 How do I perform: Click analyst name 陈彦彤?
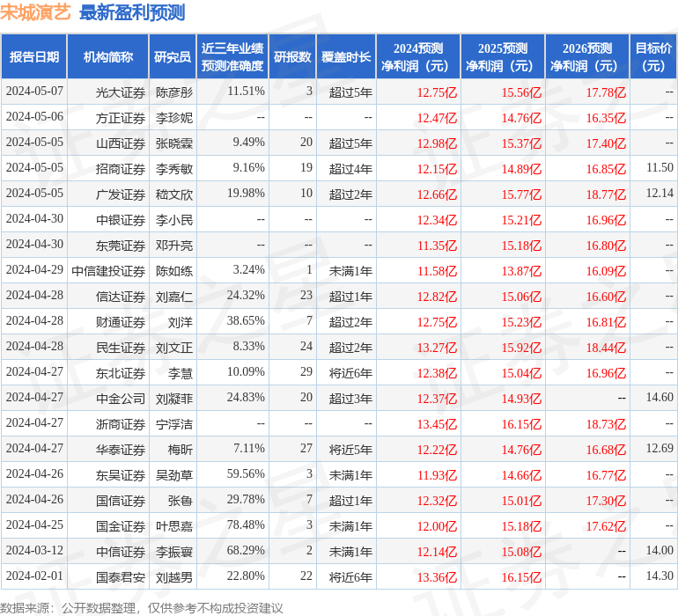pyautogui.click(x=174, y=92)
